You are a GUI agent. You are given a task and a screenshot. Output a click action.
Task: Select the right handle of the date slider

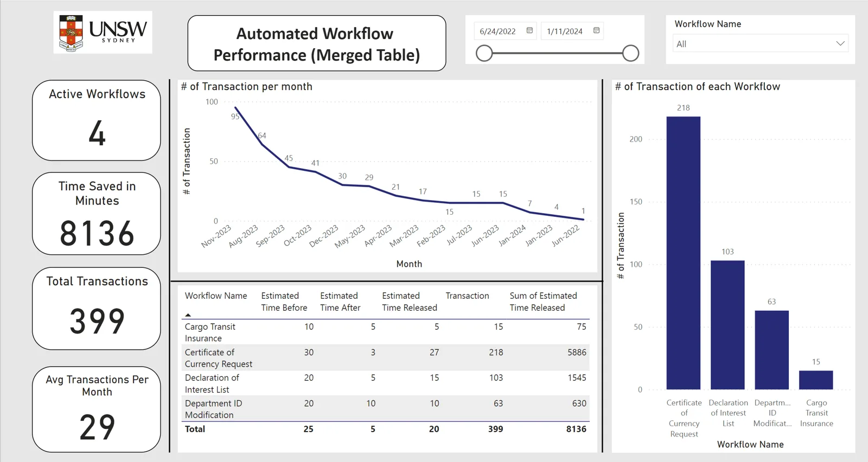point(630,53)
